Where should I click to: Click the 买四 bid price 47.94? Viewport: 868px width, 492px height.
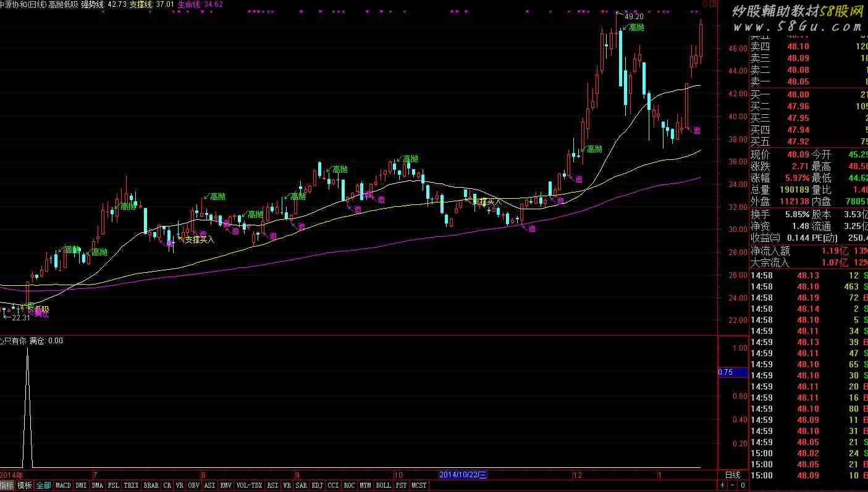[798, 130]
